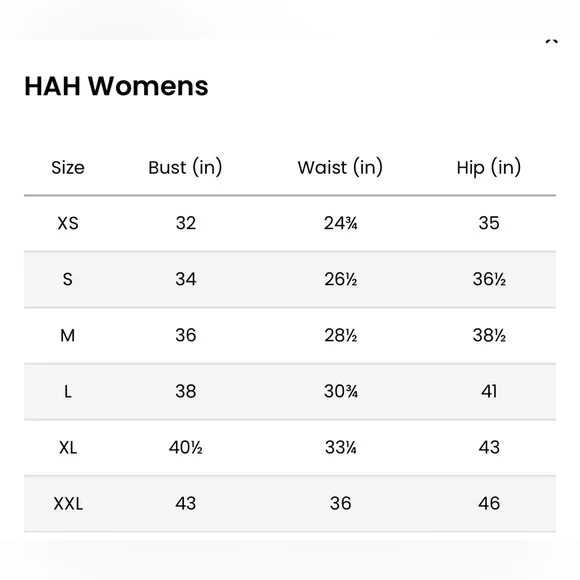580x580 pixels.
Task: Click the L waist value 30¾
Action: [341, 391]
